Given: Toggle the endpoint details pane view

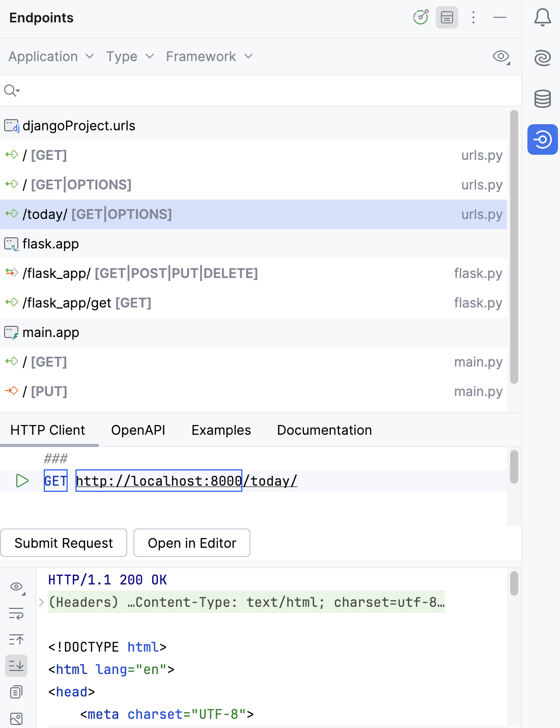Looking at the screenshot, I should pos(446,17).
